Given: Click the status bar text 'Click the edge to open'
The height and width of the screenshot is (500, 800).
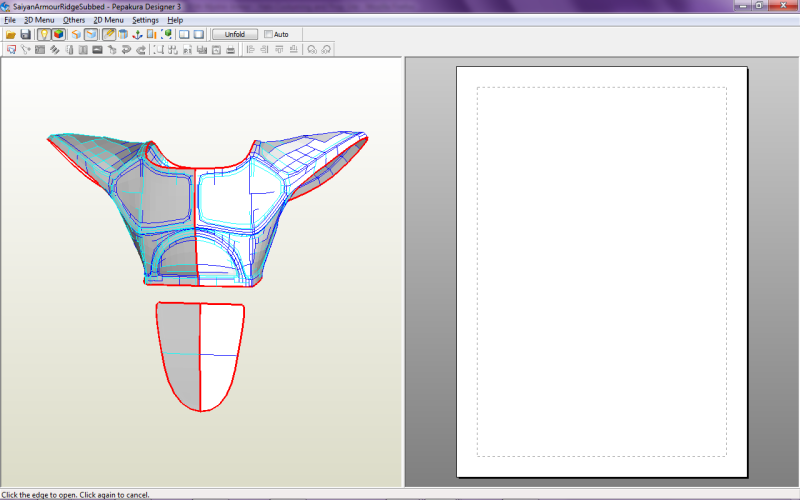Looking at the screenshot, I should click(x=76, y=495).
